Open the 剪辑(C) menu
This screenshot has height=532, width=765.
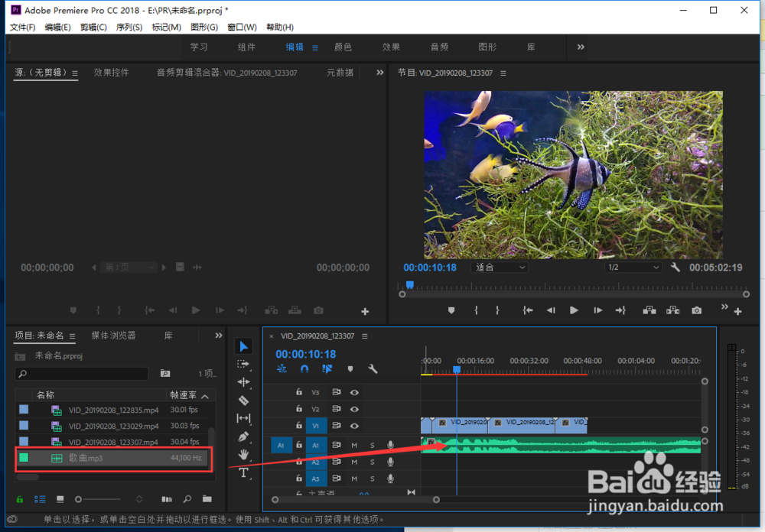[93, 28]
